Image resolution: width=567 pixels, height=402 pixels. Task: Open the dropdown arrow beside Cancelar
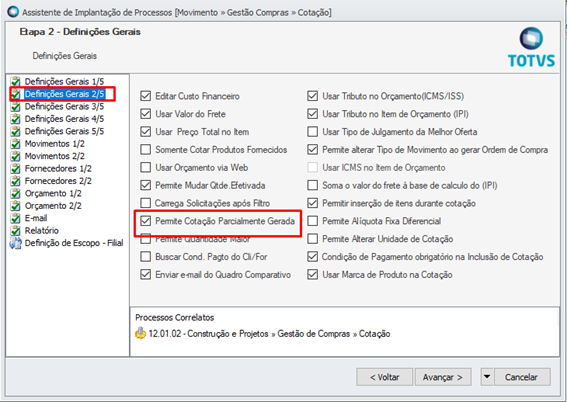point(487,377)
